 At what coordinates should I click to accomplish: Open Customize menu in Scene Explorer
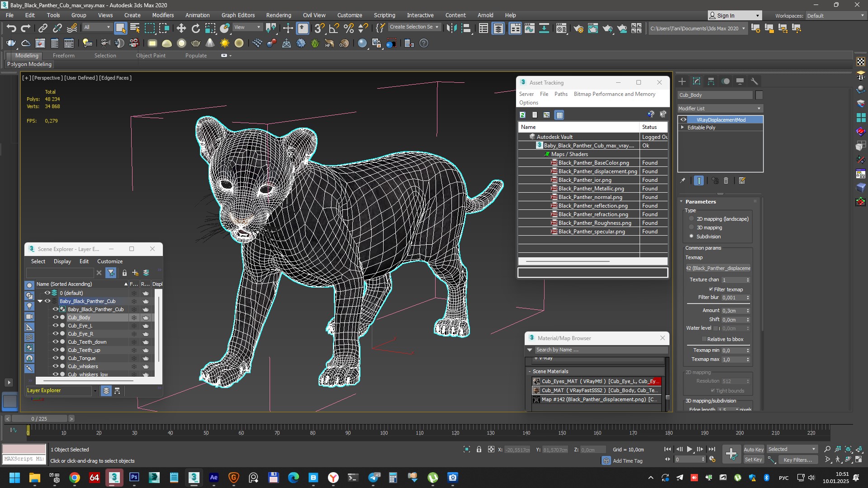tap(110, 261)
